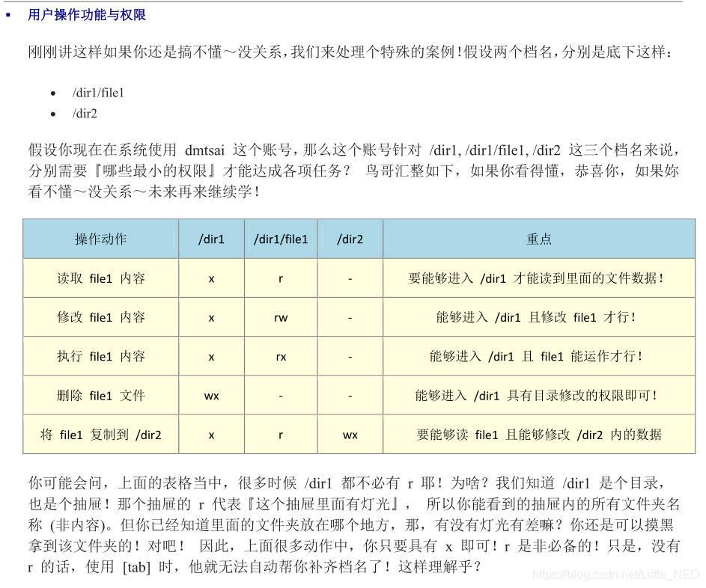Click the 重点 column header

539,239
